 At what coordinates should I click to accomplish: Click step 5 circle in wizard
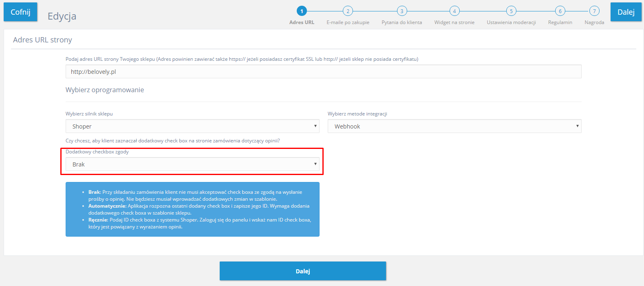tap(511, 11)
